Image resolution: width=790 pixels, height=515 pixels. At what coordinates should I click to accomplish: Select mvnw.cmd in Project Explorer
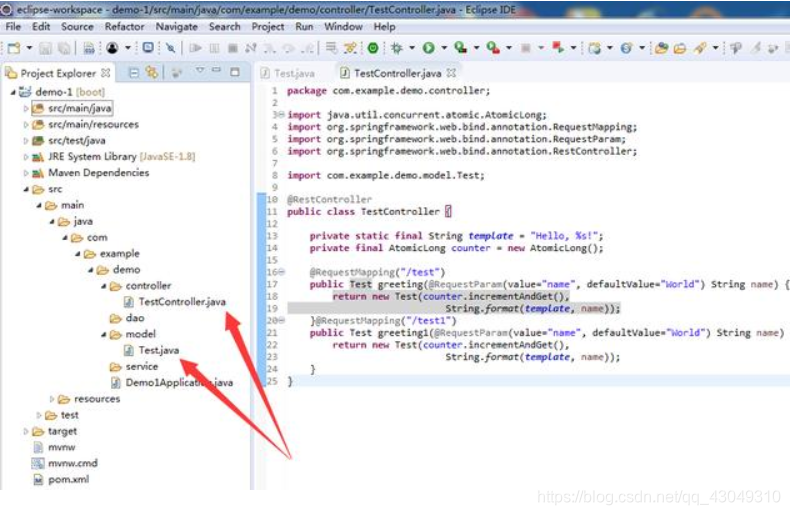point(65,463)
